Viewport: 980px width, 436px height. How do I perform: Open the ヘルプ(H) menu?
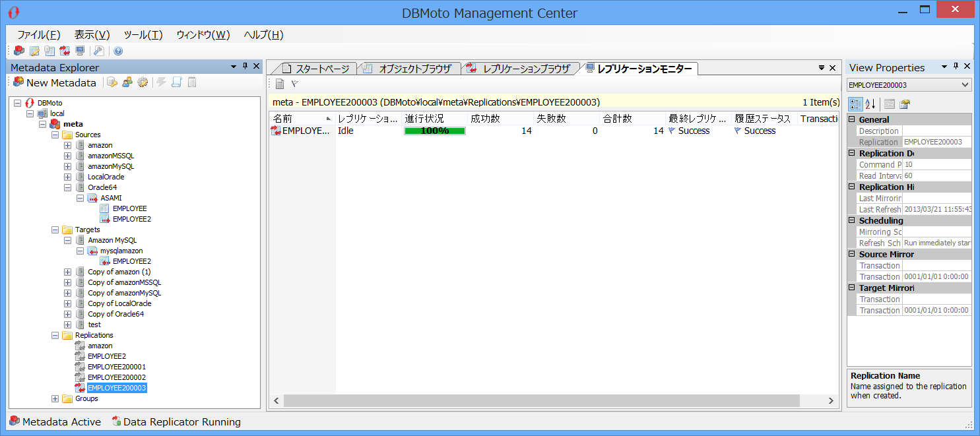point(263,35)
